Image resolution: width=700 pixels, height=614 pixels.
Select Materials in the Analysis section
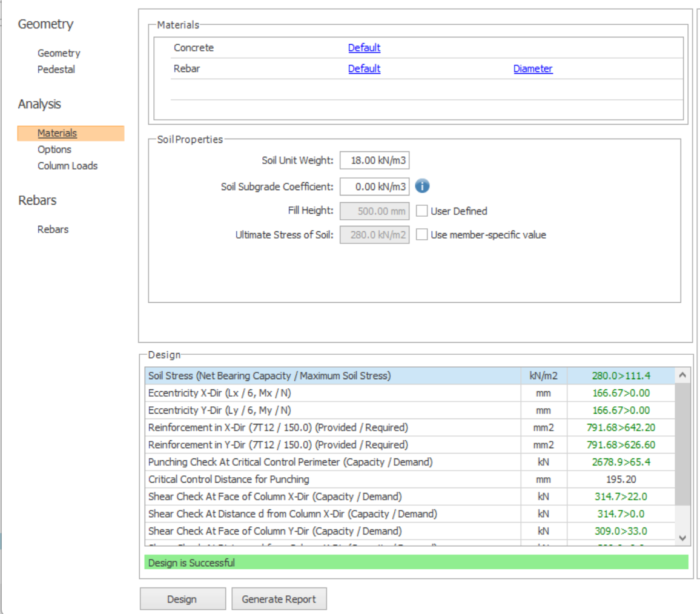point(57,133)
